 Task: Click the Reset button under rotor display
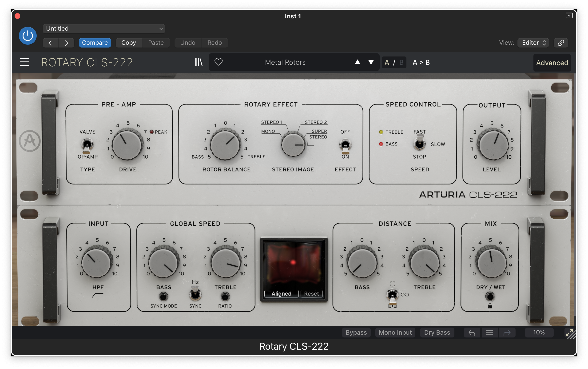tap(311, 294)
